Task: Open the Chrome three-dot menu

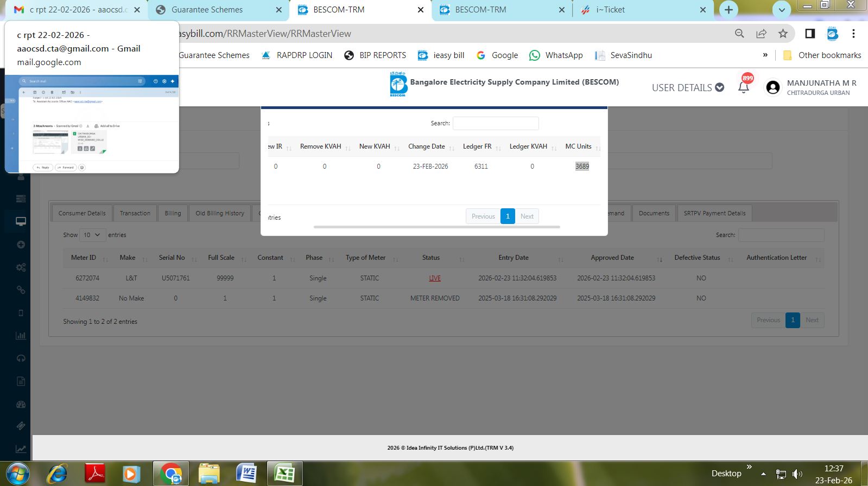Action: (853, 34)
